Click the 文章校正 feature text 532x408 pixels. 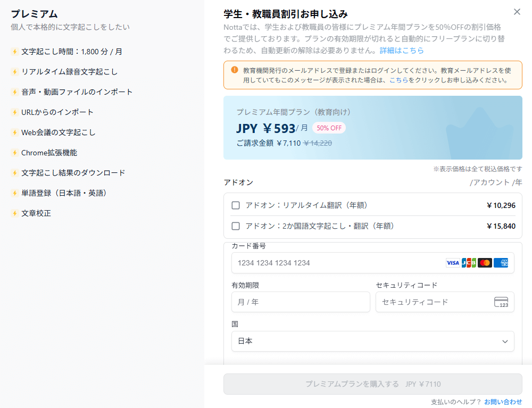coord(36,213)
